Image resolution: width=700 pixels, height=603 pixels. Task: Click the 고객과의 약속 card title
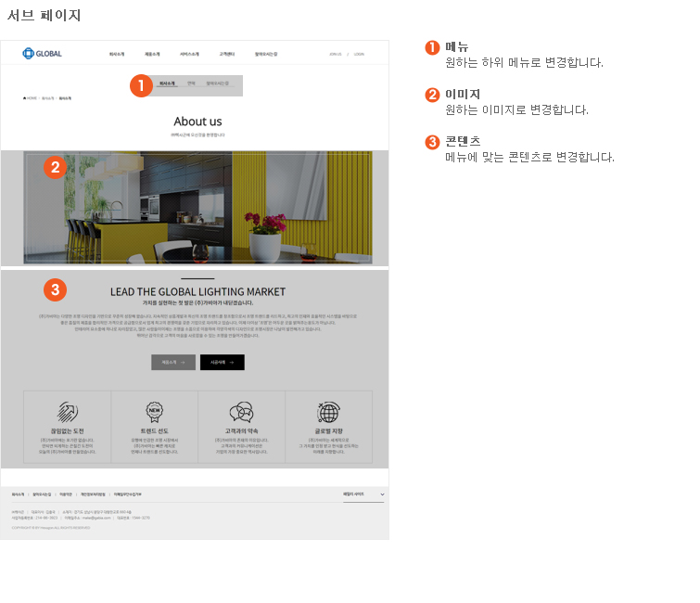pyautogui.click(x=241, y=431)
